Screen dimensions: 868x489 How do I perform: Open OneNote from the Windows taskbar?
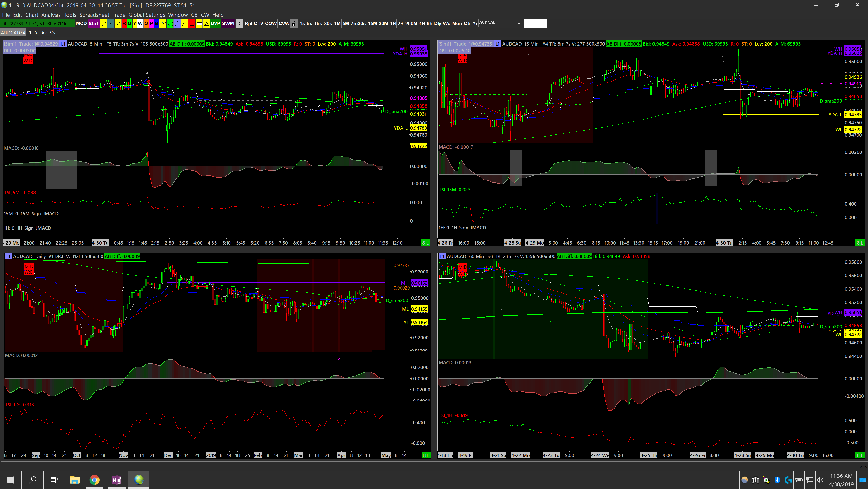tap(117, 479)
